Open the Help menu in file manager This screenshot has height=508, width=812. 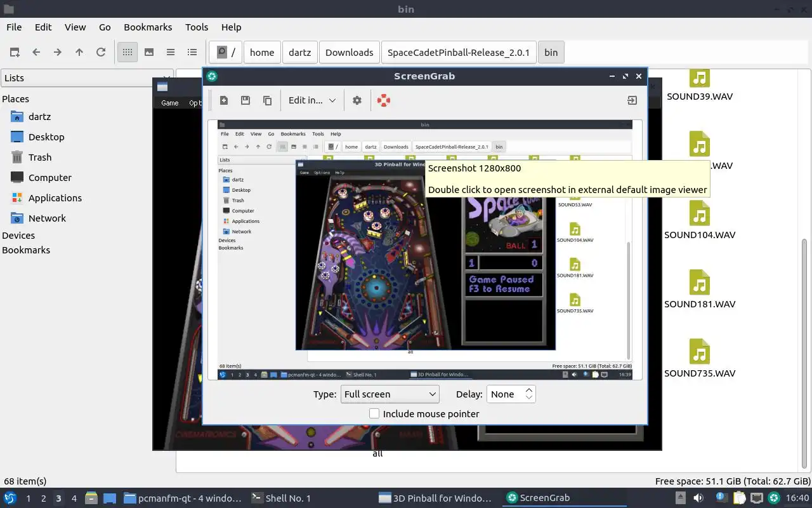pyautogui.click(x=231, y=27)
